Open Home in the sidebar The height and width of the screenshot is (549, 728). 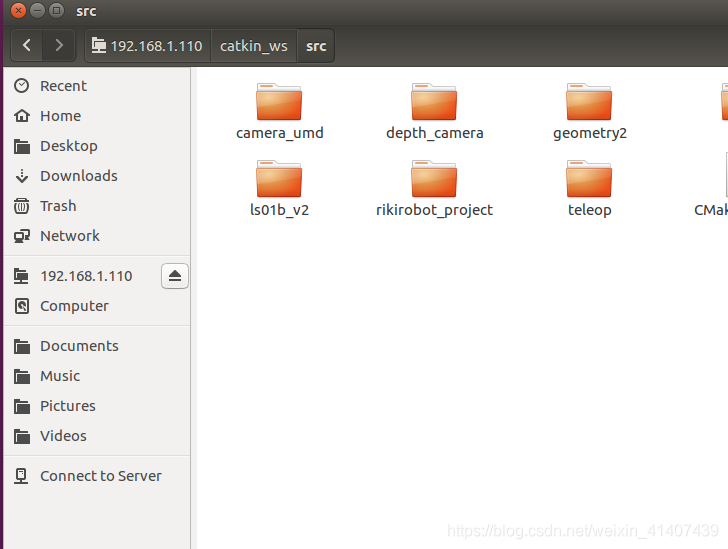[x=97, y=116]
